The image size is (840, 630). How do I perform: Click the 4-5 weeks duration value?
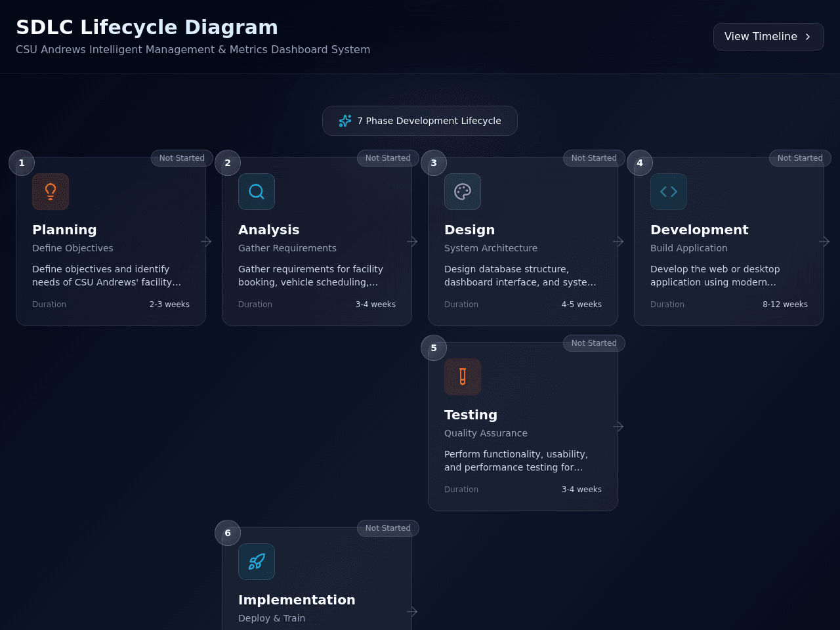point(581,304)
